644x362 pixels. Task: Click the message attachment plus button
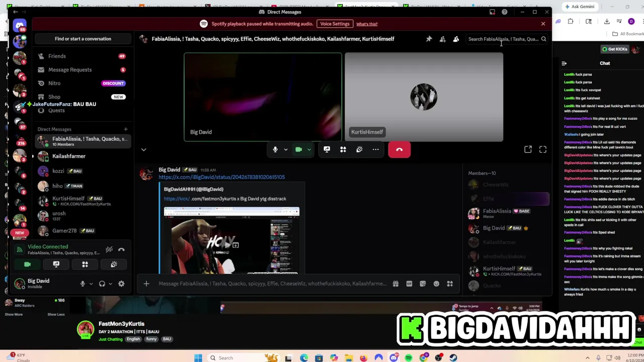point(146,284)
